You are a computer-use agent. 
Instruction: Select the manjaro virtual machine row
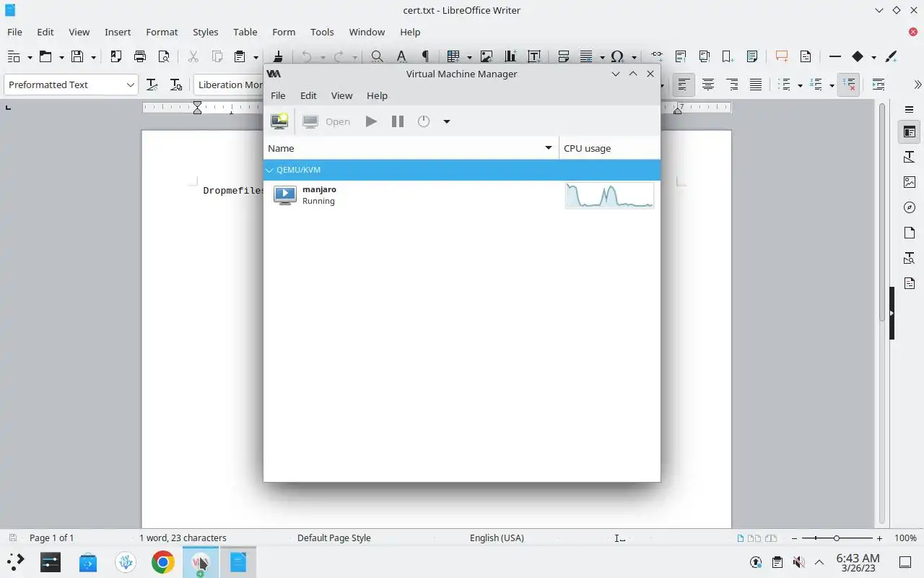(x=462, y=195)
